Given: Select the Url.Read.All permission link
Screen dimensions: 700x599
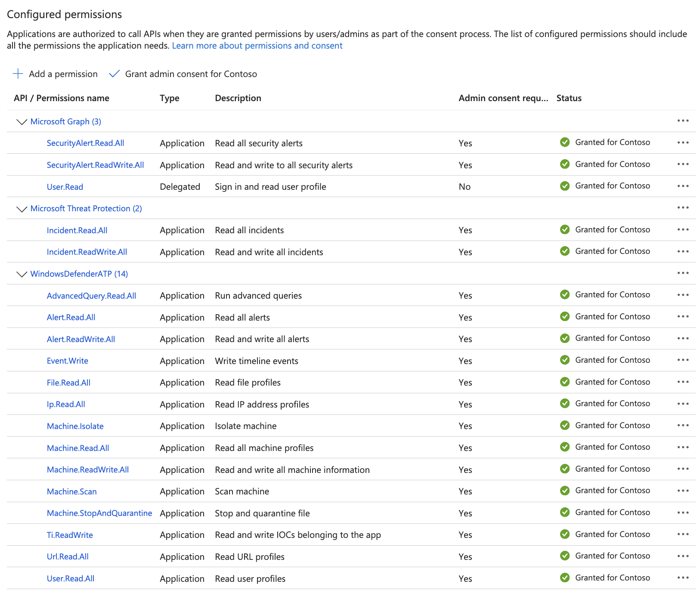Looking at the screenshot, I should tap(68, 556).
